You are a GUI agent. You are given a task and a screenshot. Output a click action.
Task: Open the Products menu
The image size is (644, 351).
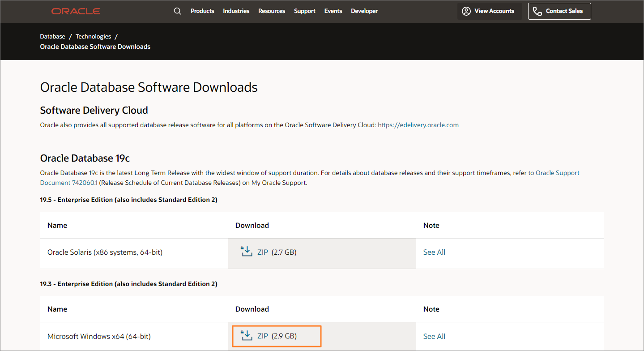[202, 11]
